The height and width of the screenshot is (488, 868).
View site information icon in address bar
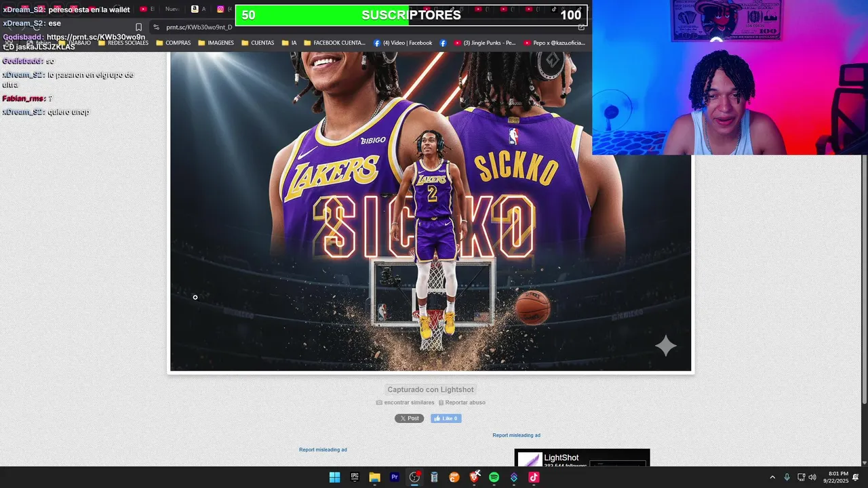(157, 27)
